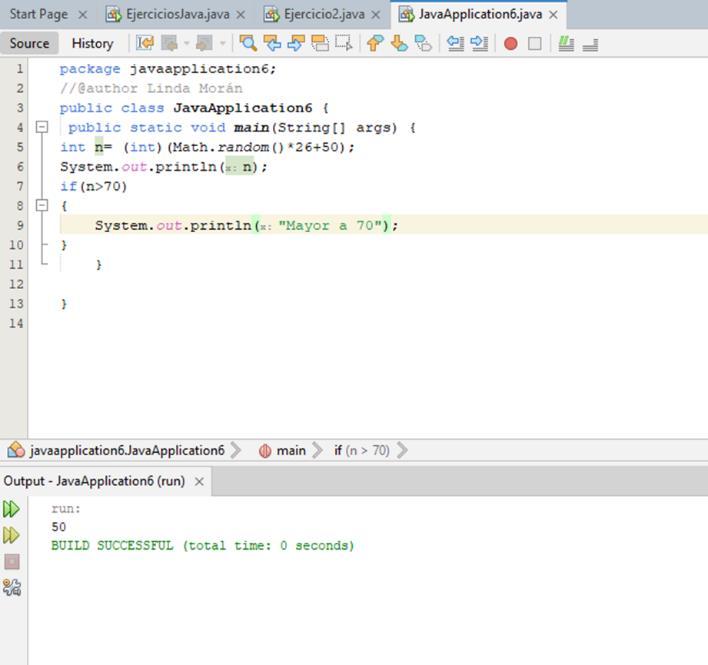This screenshot has height=665, width=708.
Task: Click the if (n > 70) breadcrumb
Action: [362, 451]
